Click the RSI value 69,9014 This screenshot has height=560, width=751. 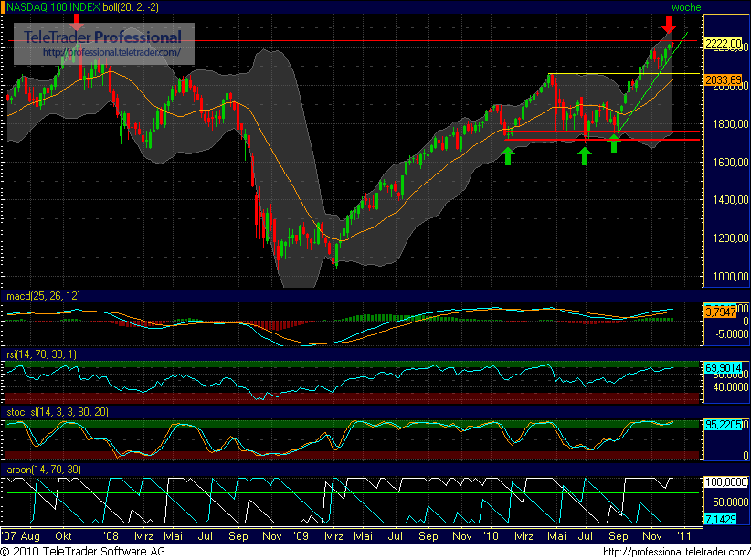(x=723, y=368)
